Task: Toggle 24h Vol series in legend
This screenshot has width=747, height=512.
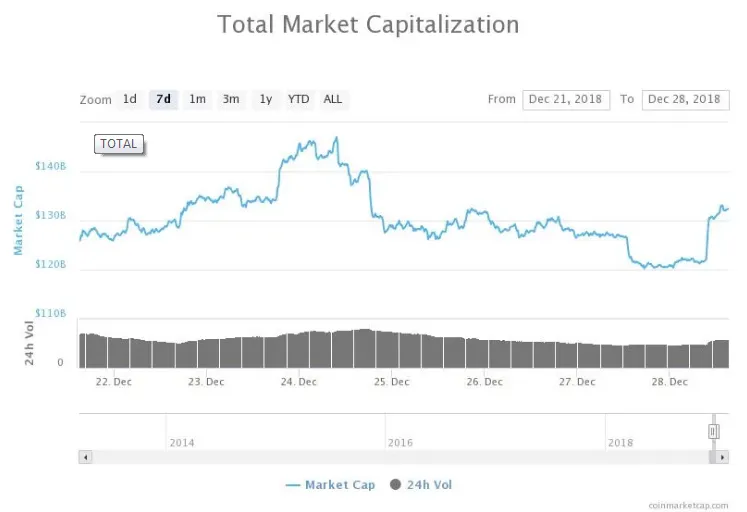Action: coord(421,485)
